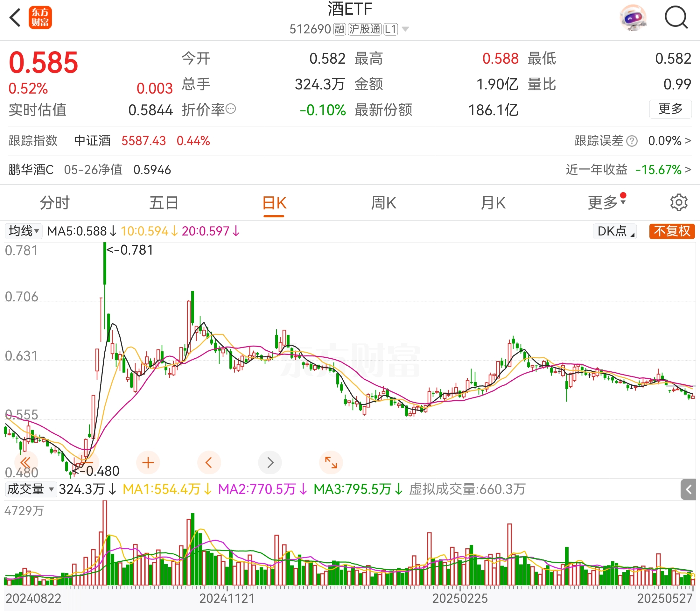The image size is (700, 611).
Task: Click the 金额 1.90亿 value
Action: pos(497,84)
